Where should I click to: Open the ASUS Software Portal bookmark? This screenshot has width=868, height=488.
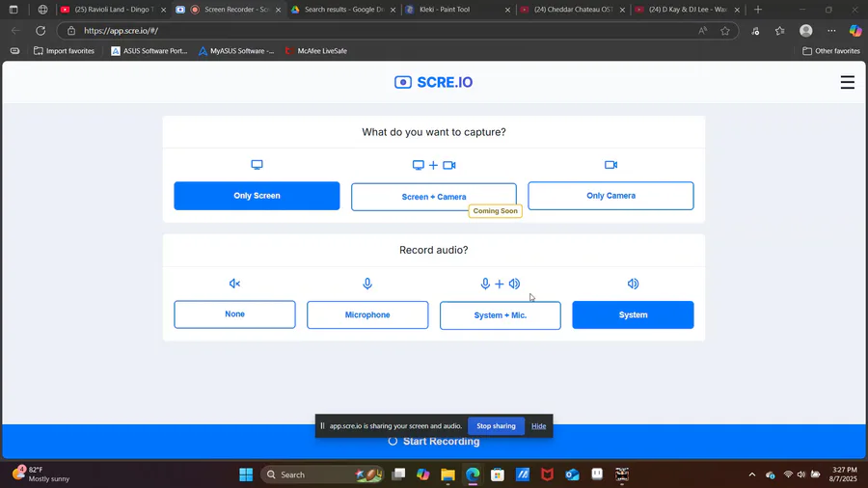pos(149,51)
